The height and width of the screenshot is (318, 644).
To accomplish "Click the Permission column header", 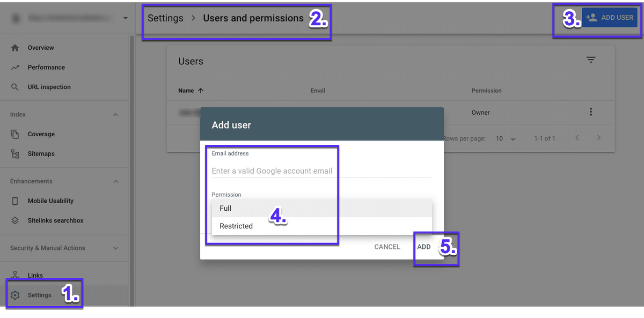I will point(486,91).
